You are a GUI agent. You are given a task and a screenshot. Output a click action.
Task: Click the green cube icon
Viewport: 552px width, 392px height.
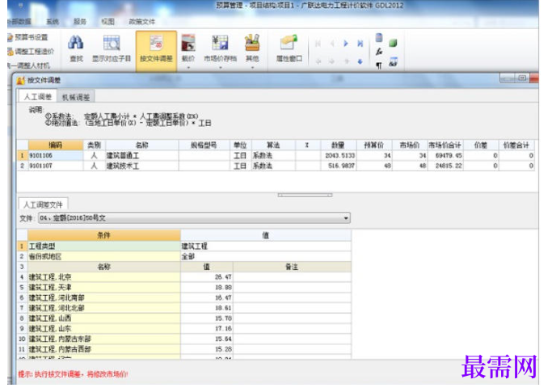click(393, 43)
